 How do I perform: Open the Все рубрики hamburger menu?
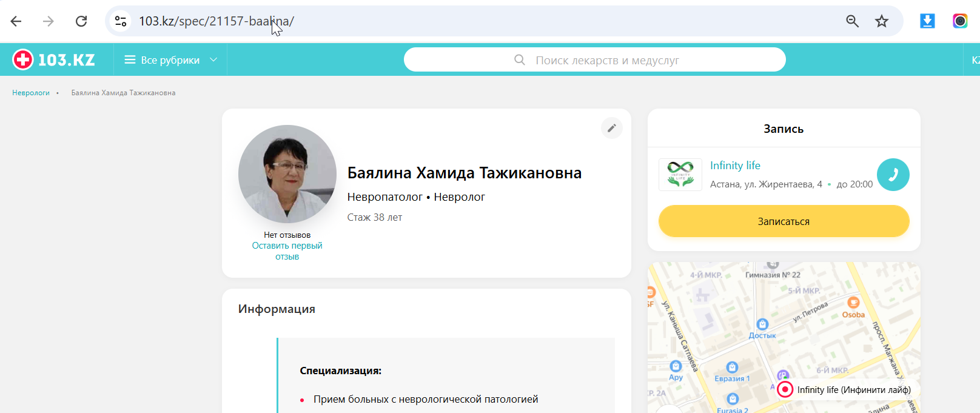tap(130, 59)
